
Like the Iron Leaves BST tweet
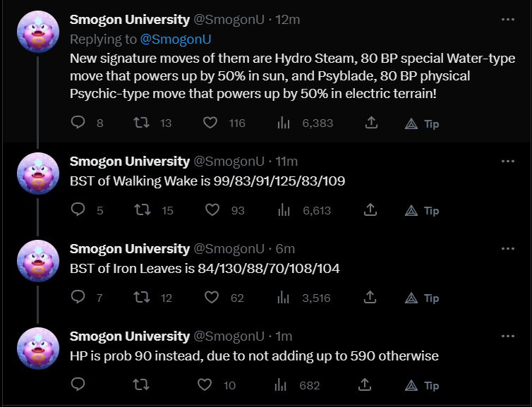[210, 298]
